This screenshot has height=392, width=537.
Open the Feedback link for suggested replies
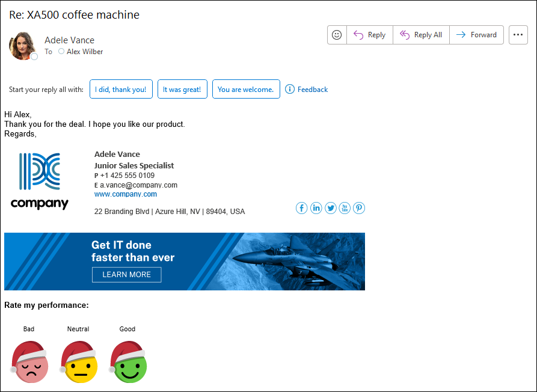[x=307, y=90]
